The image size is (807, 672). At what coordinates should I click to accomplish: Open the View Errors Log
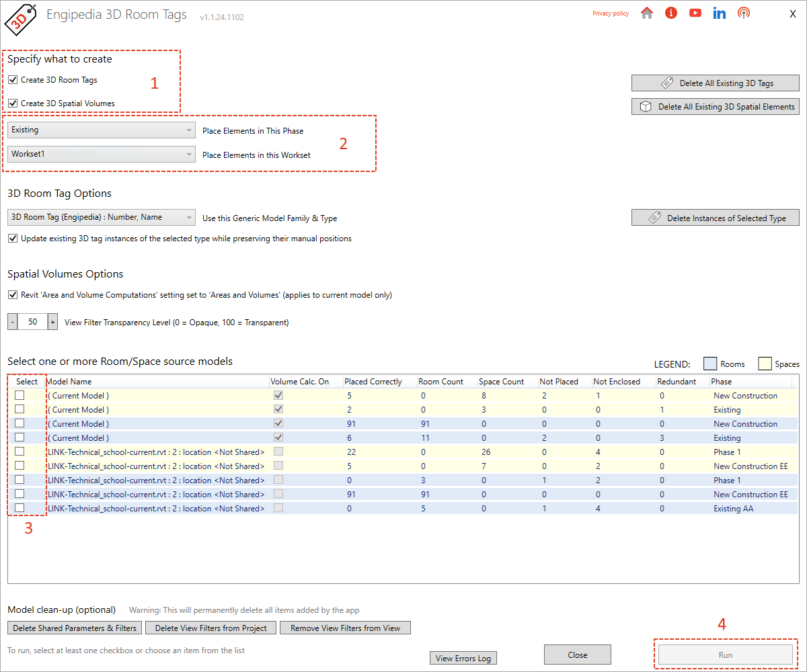(463, 658)
